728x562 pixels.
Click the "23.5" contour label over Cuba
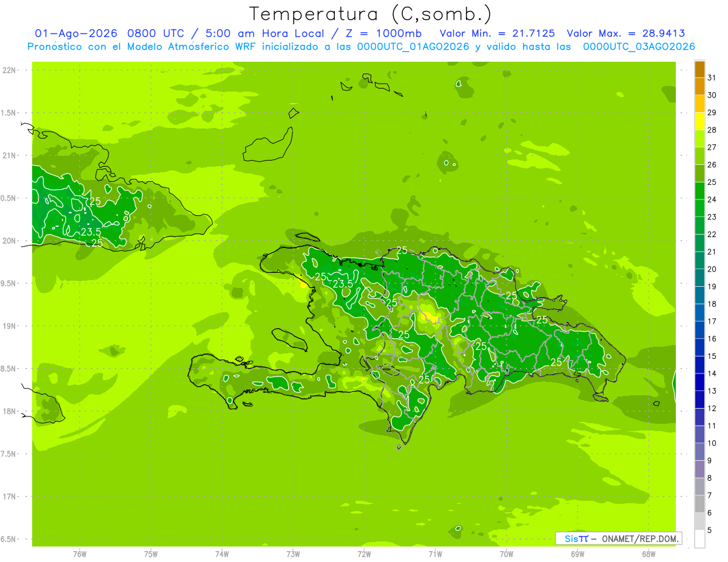(x=90, y=232)
